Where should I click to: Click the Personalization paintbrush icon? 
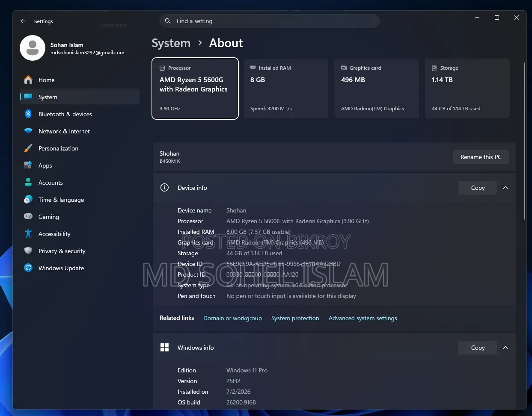[x=28, y=148]
